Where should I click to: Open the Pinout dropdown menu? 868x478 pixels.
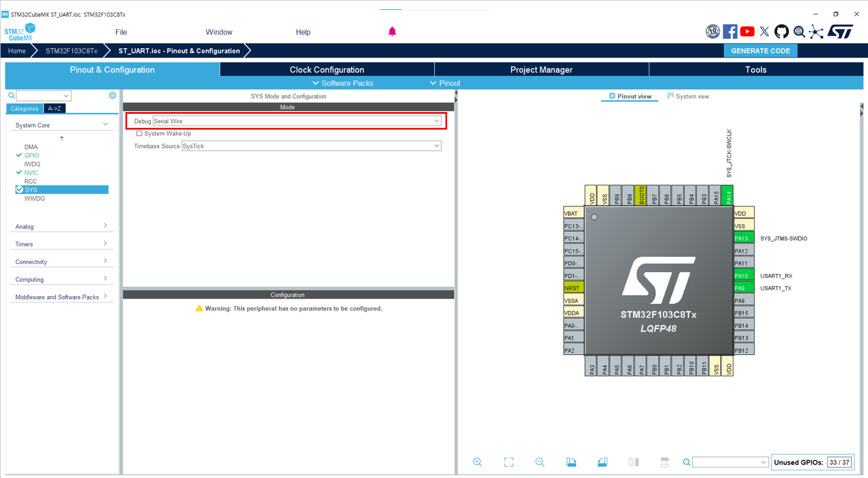[445, 83]
